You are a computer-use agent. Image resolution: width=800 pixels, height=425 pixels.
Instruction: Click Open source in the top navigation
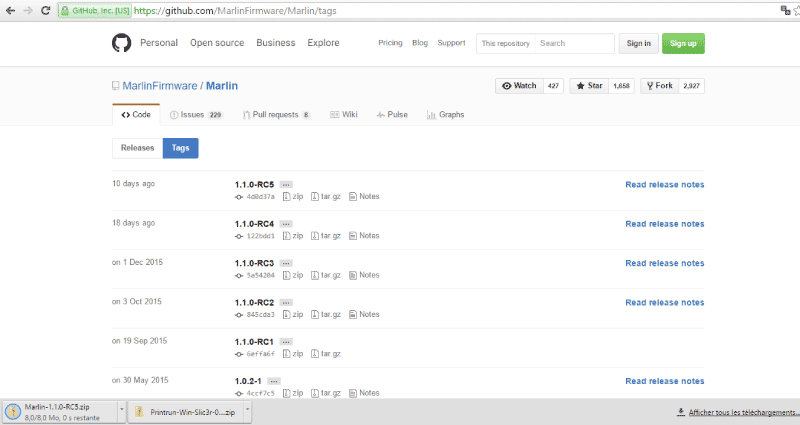coord(217,43)
